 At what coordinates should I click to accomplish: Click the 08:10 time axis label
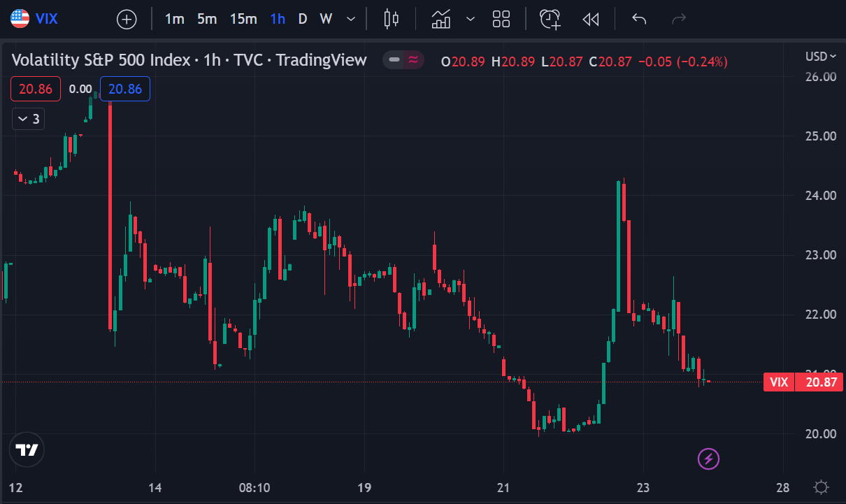255,487
